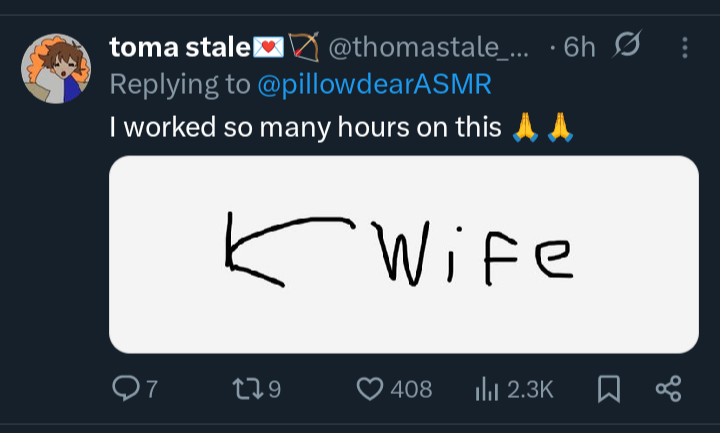
Task: Click the love letter emoji beside the name
Action: pyautogui.click(x=268, y=47)
